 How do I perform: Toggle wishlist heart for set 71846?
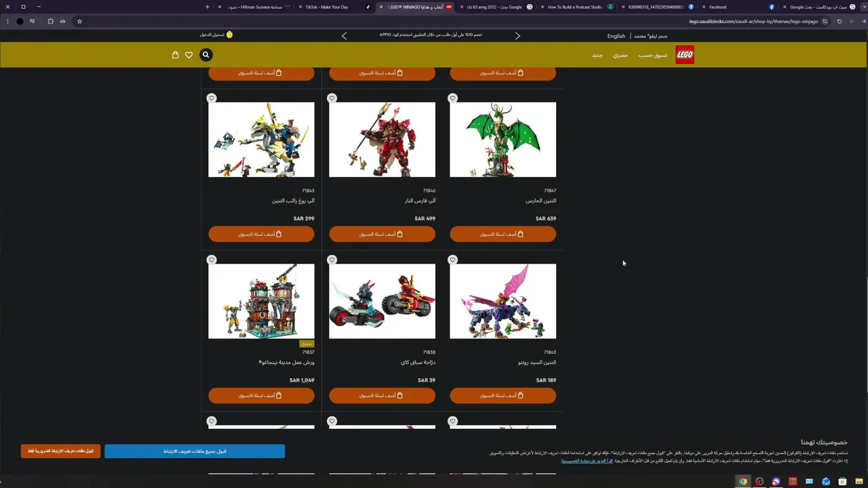pos(332,98)
